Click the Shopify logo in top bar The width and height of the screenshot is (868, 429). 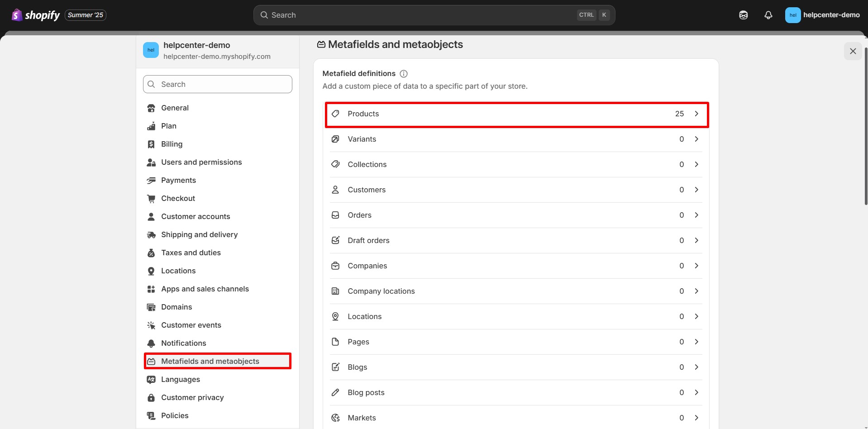[35, 15]
